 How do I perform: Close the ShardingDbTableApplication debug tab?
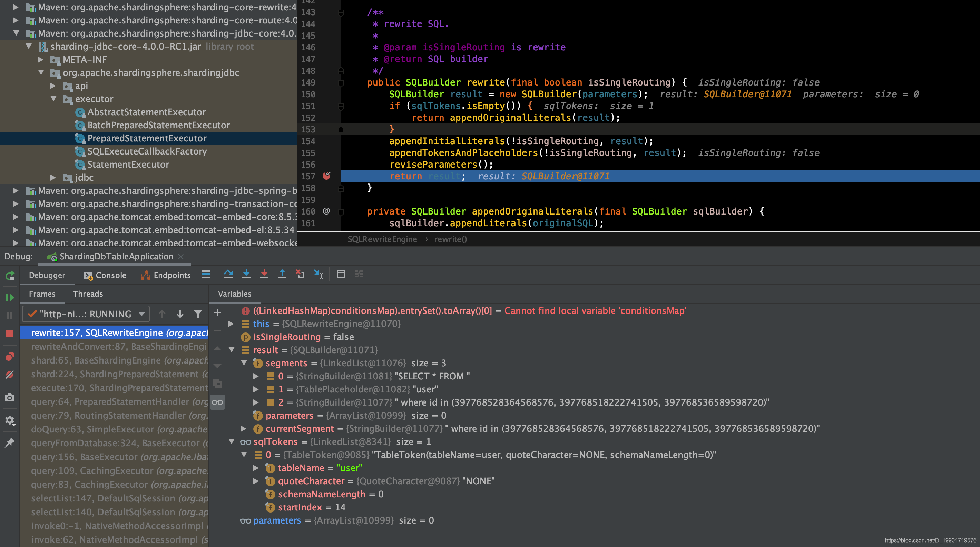181,257
